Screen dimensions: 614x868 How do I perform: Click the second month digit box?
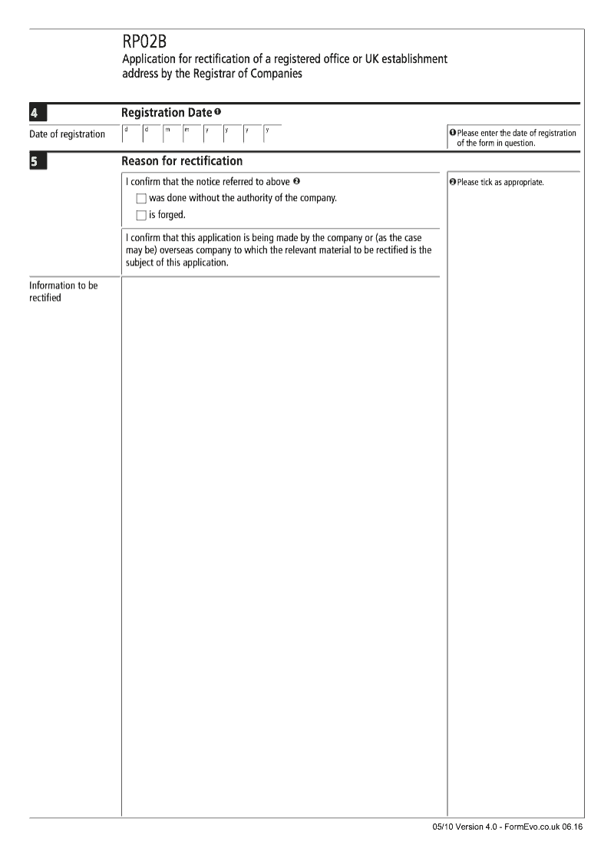pyautogui.click(x=192, y=135)
